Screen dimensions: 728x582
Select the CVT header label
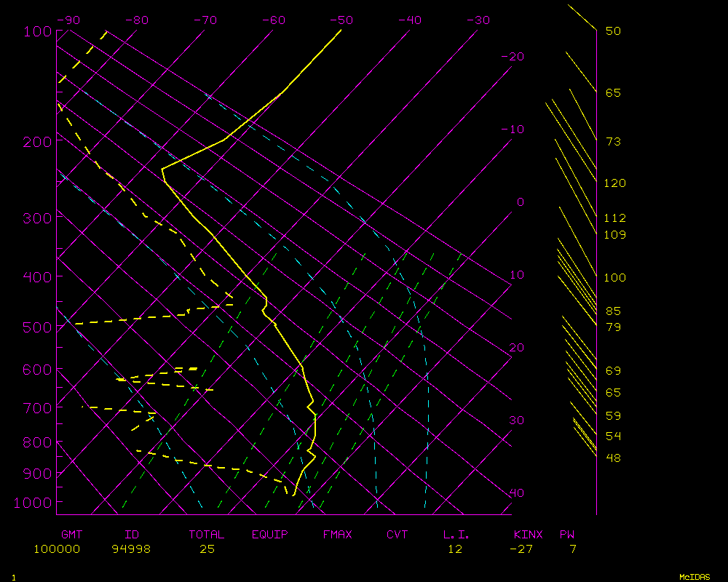click(x=397, y=535)
